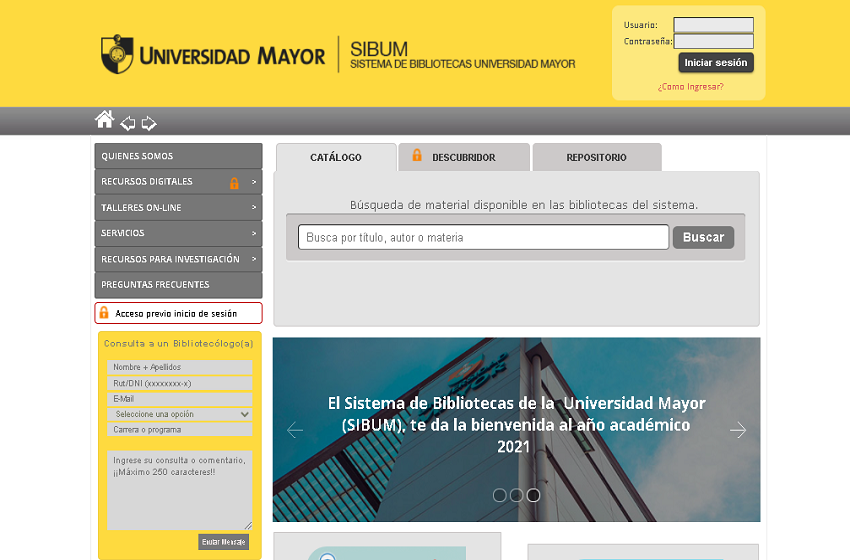850x560 pixels.
Task: Select second carousel dot indicator
Action: click(517, 495)
